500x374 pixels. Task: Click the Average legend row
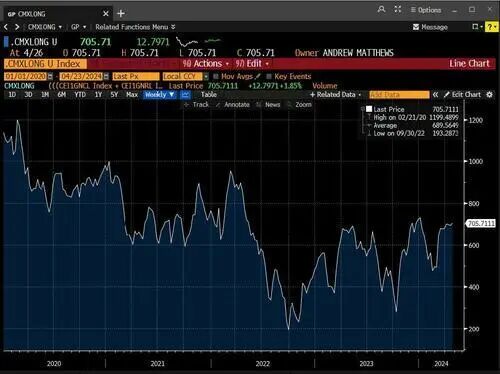tap(413, 125)
